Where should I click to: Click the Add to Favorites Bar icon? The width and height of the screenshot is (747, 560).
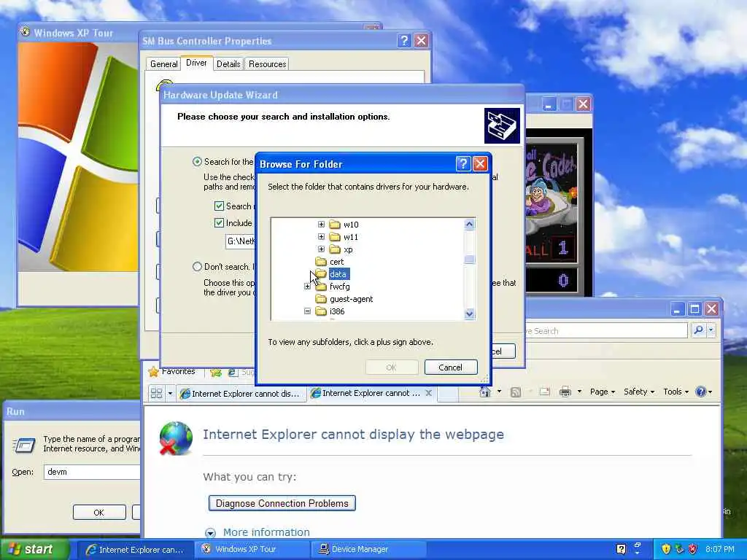click(216, 373)
